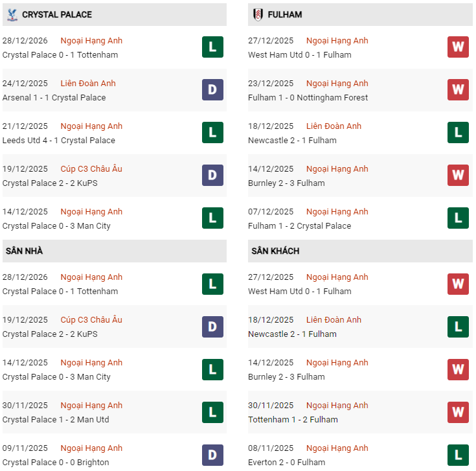Click the Crystal Palace 0-0 Brighton match result
Screen dimensions: 476x471
point(56,462)
